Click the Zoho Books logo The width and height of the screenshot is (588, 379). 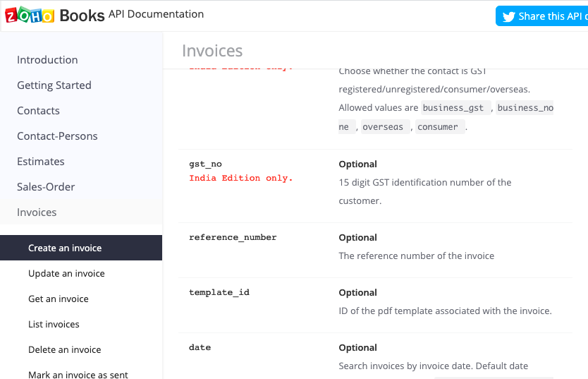pos(55,15)
